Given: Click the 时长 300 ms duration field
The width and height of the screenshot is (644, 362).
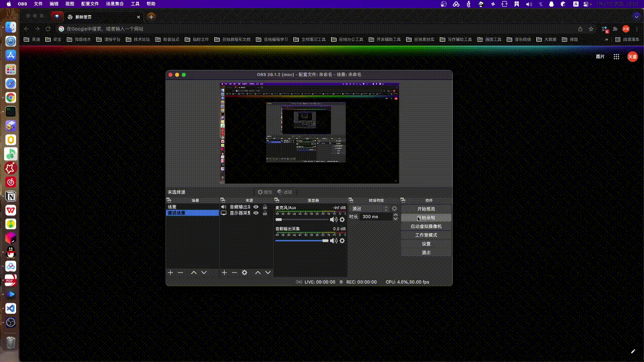Looking at the screenshot, I should 376,217.
